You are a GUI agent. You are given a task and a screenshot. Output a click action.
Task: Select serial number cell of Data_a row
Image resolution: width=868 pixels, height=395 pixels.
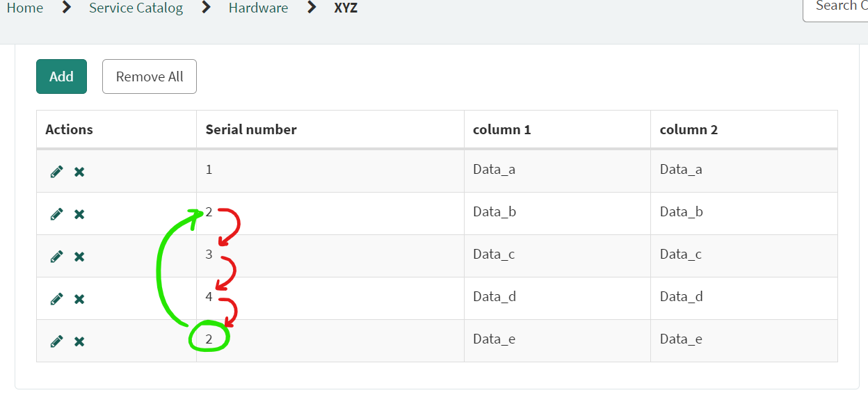[x=330, y=171]
